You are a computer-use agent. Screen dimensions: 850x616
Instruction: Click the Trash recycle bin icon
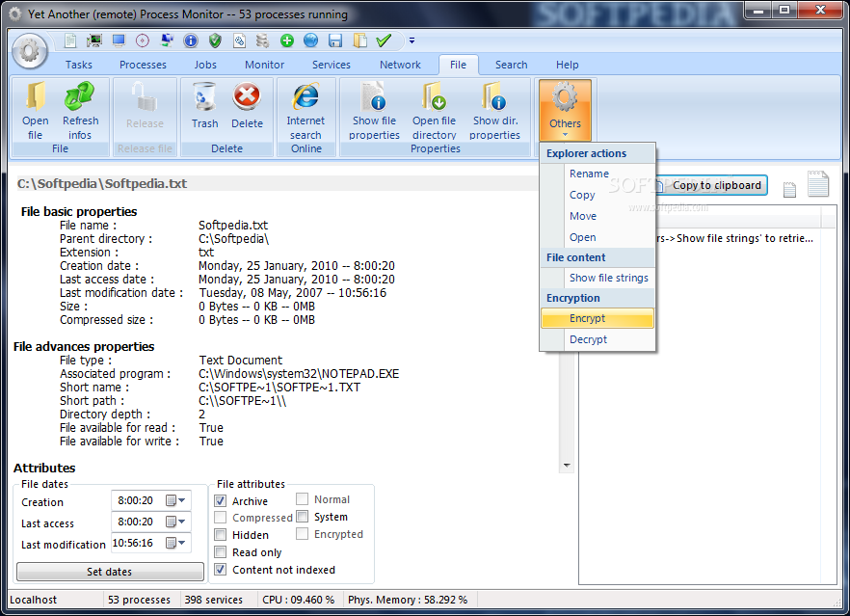(204, 97)
